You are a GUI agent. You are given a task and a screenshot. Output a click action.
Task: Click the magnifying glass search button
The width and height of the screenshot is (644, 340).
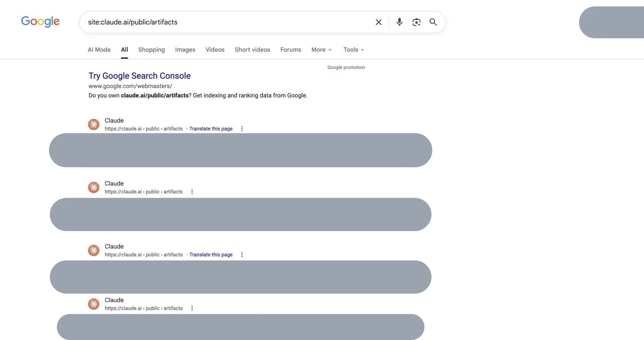coord(433,22)
